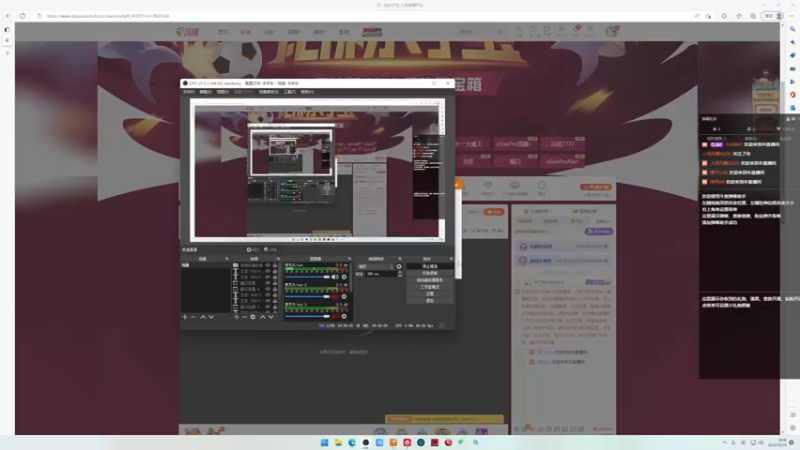This screenshot has width=800, height=450.
Task: Undock the Scene Transitions panel
Action: tap(400, 259)
